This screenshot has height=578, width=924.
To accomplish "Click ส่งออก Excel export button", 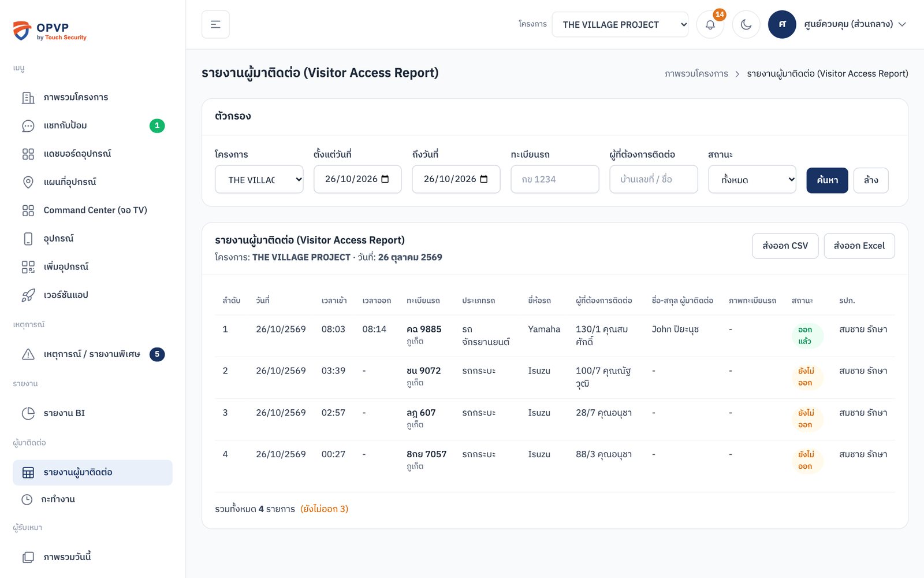I will (x=859, y=246).
